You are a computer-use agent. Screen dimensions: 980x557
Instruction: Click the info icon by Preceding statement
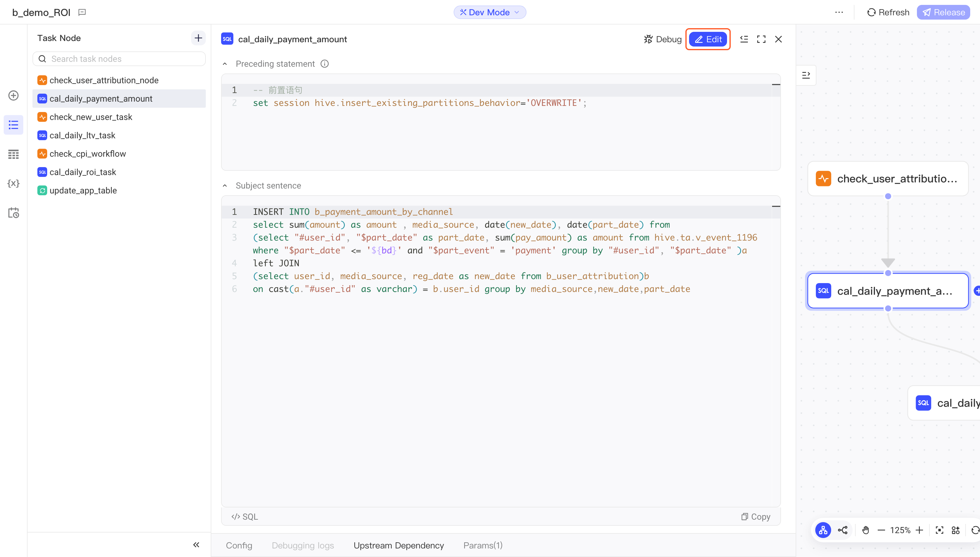pos(325,64)
